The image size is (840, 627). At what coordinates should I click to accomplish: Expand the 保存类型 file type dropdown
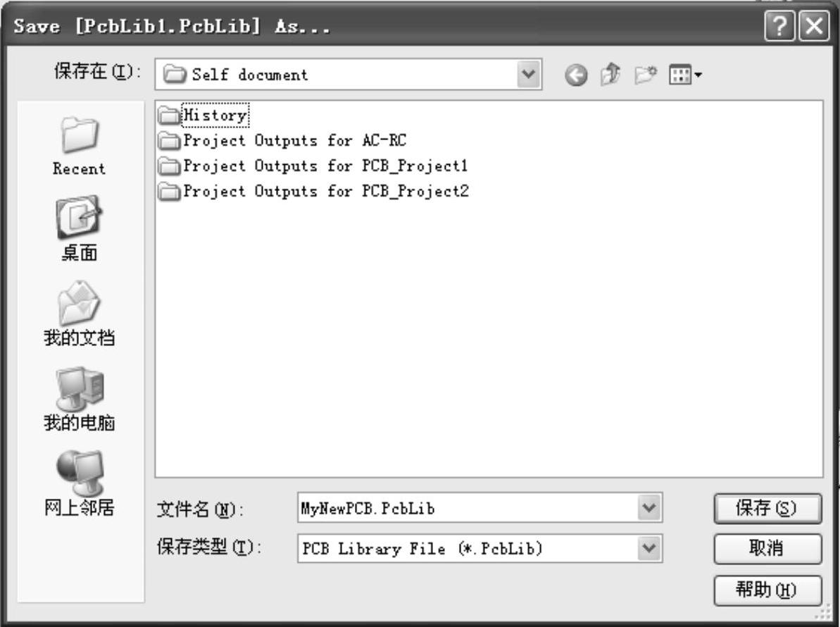(649, 548)
